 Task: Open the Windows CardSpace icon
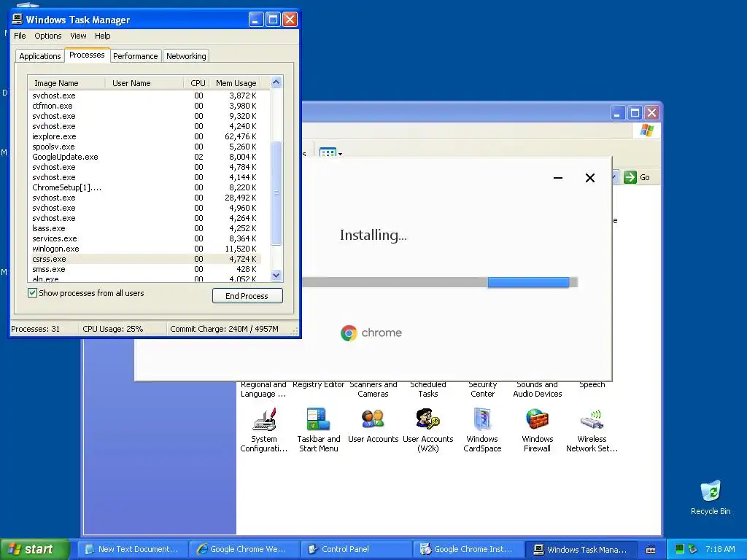(482, 430)
